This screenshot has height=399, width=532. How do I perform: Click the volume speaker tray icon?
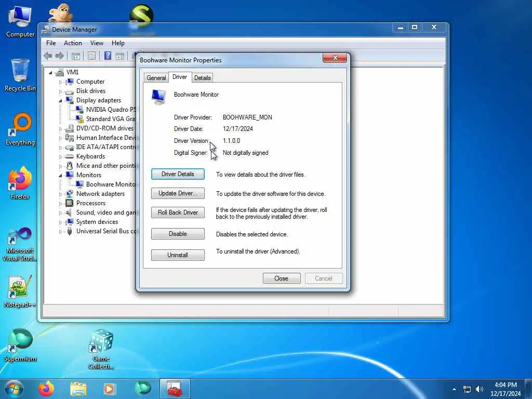(x=480, y=389)
